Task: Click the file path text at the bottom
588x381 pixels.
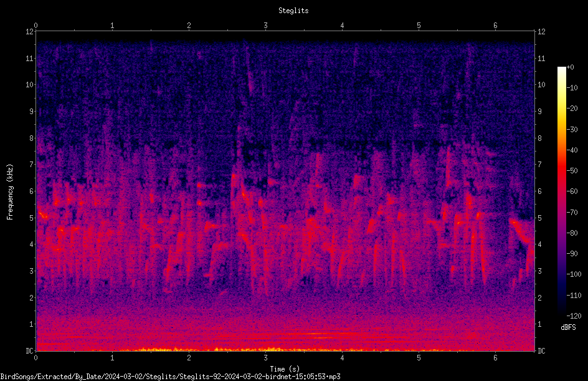Action: (x=170, y=377)
